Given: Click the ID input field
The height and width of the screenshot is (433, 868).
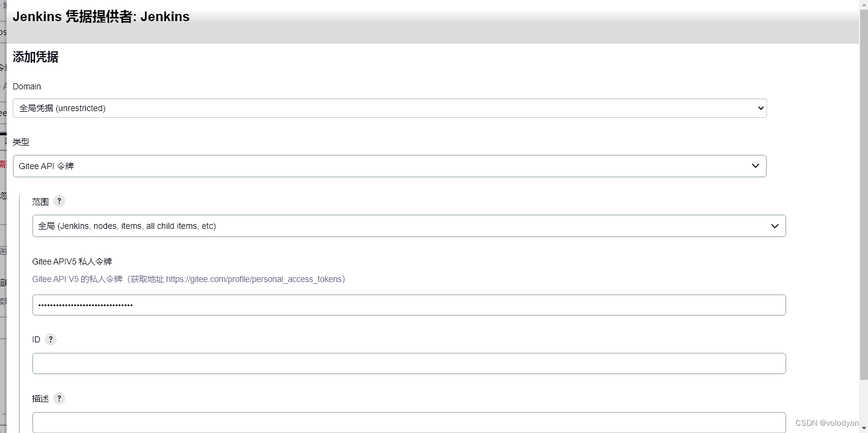Looking at the screenshot, I should 409,364.
